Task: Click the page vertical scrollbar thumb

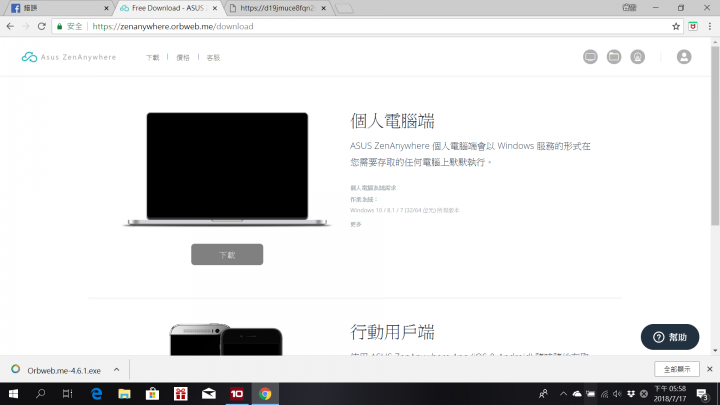Action: coord(715,135)
